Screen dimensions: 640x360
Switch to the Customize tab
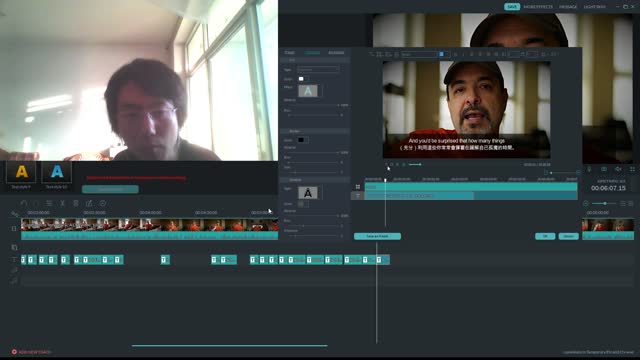312,53
